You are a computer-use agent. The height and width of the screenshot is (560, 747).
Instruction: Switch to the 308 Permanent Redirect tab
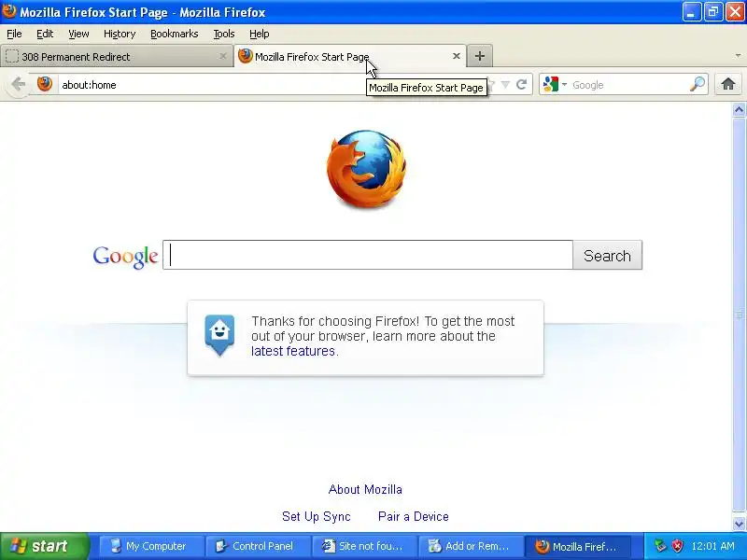117,56
